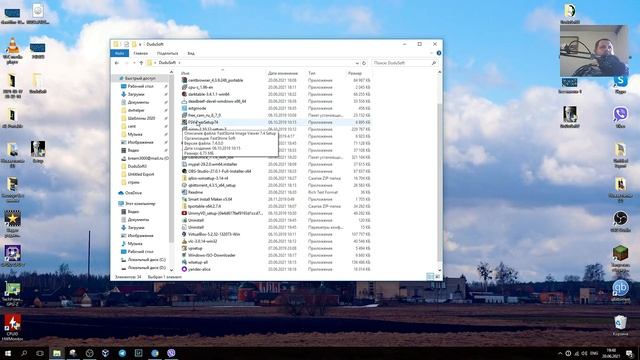Switch to the Главная ribbon tab
640x360 pixels.
click(140, 53)
